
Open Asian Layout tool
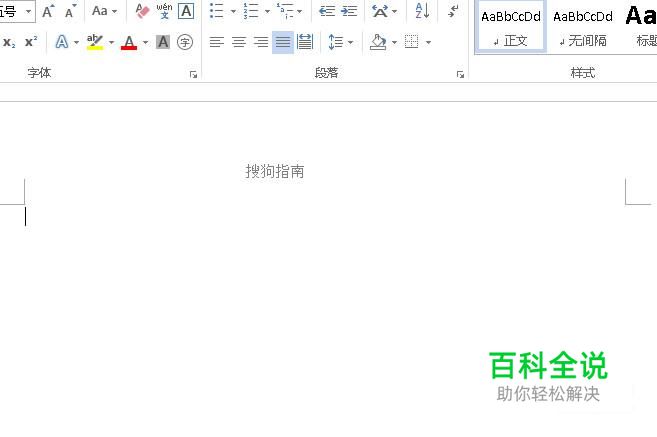(380, 11)
